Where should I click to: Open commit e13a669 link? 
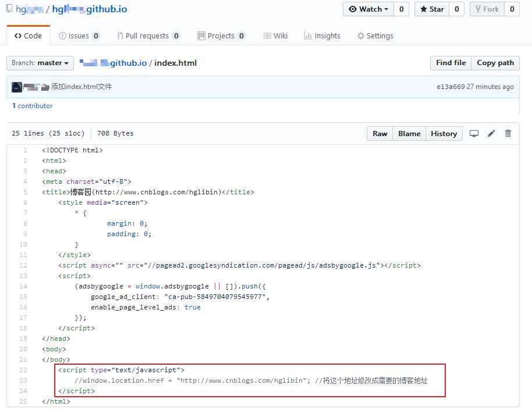click(x=451, y=87)
